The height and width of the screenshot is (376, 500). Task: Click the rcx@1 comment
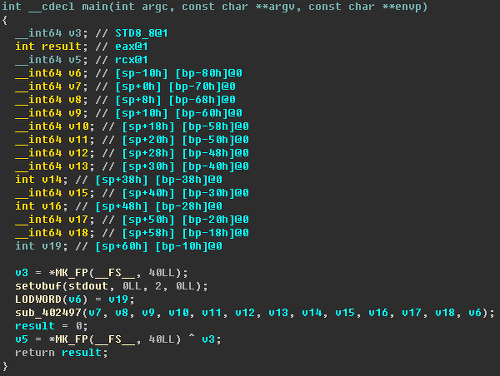click(131, 60)
